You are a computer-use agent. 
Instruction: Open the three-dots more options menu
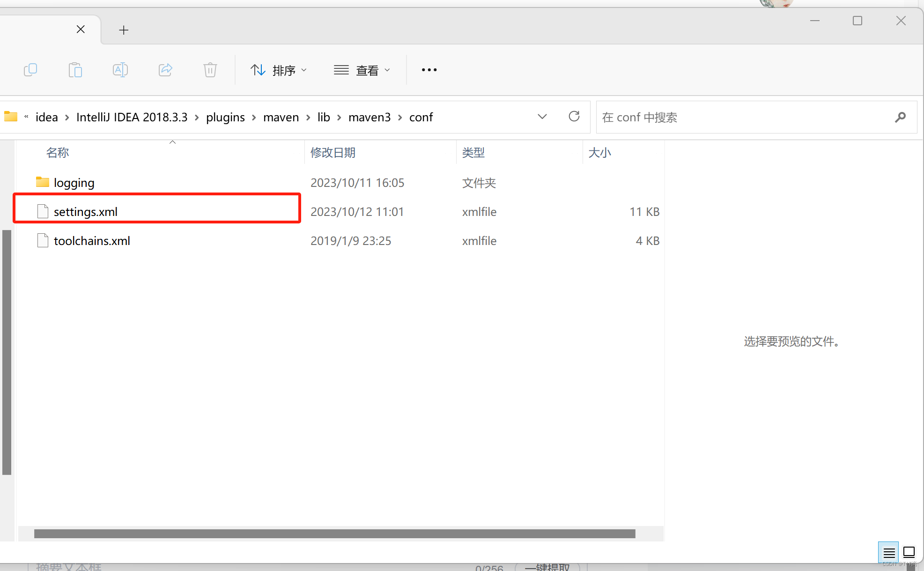(429, 70)
